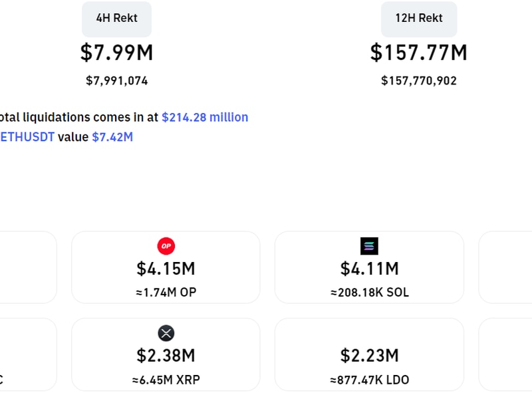532x399 pixels.
Task: Select the 4H Rekt tab
Action: pos(116,19)
